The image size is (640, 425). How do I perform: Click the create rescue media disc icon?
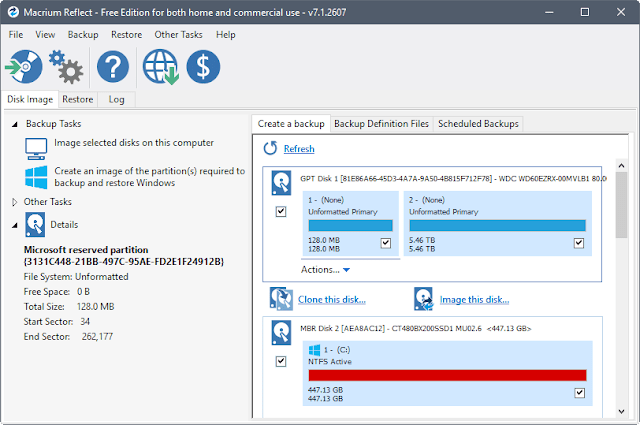tap(24, 67)
